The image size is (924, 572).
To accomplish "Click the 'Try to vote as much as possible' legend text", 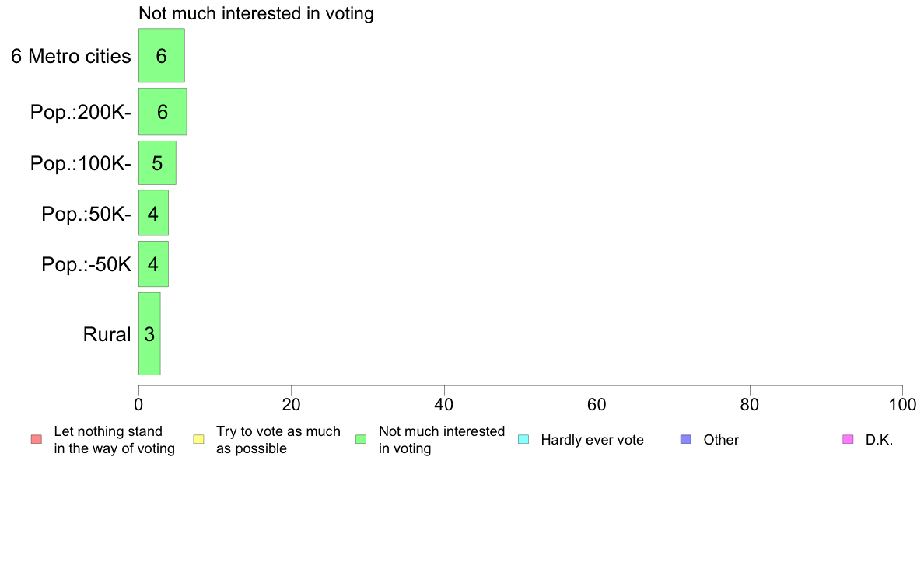I will tap(278, 440).
